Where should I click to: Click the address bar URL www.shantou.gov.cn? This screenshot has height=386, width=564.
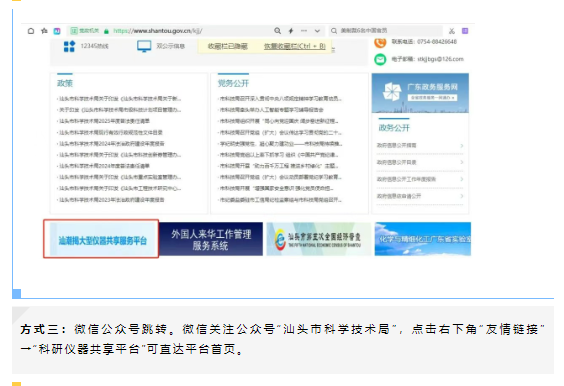point(158,31)
